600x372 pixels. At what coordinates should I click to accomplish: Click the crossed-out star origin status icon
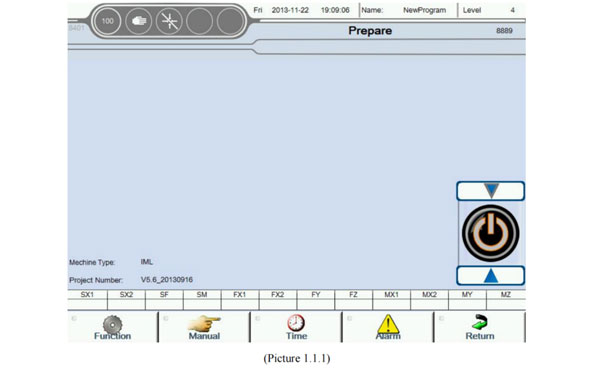pyautogui.click(x=169, y=21)
